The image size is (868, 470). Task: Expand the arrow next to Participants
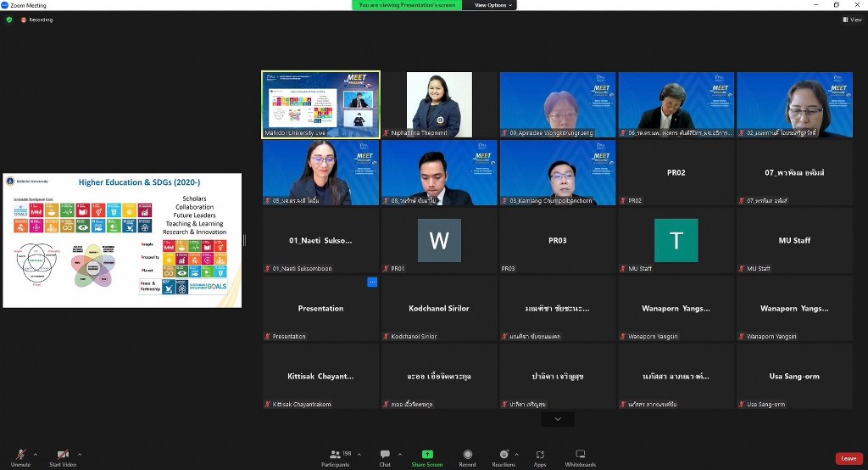359,453
